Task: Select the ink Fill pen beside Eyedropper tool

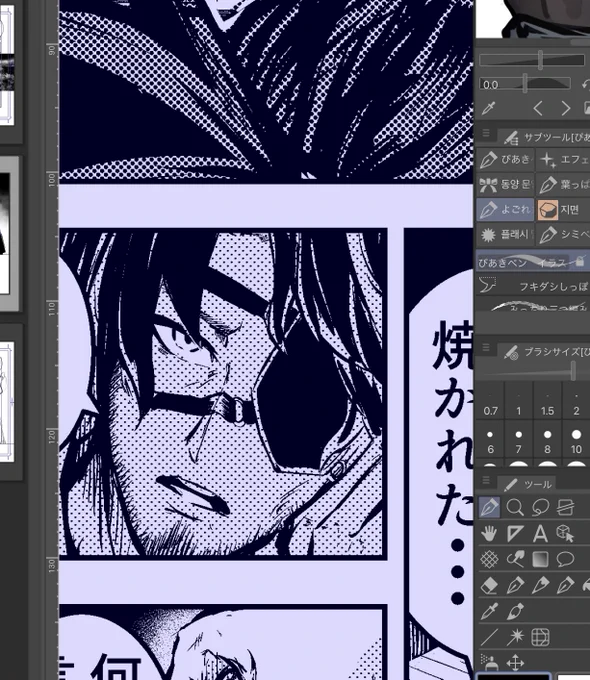Action: pyautogui.click(x=515, y=611)
